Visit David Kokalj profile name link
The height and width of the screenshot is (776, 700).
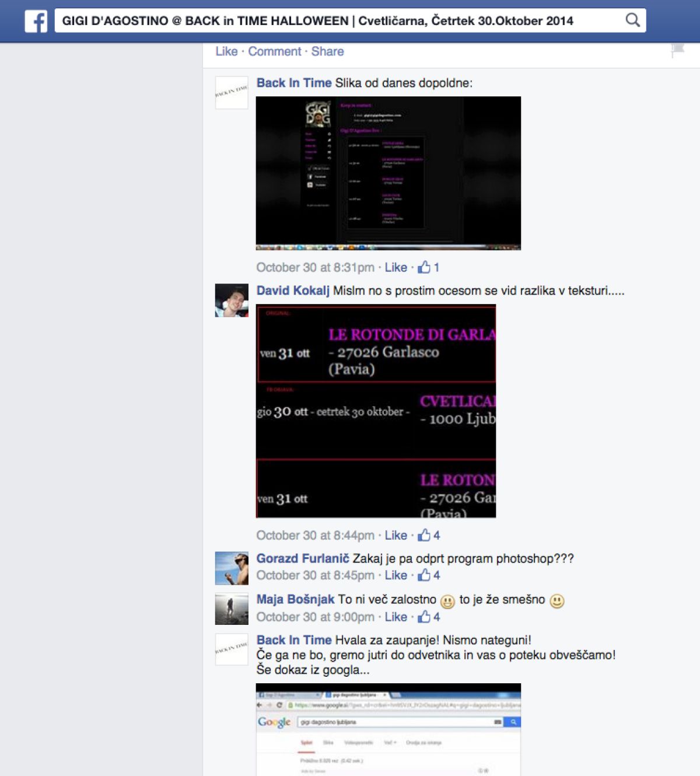tap(293, 291)
